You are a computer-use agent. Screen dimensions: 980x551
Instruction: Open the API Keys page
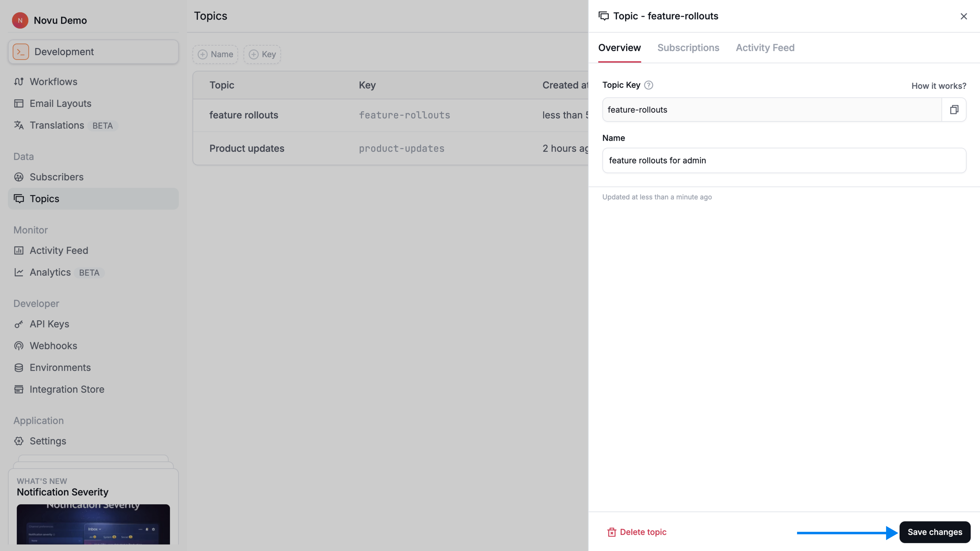[49, 324]
